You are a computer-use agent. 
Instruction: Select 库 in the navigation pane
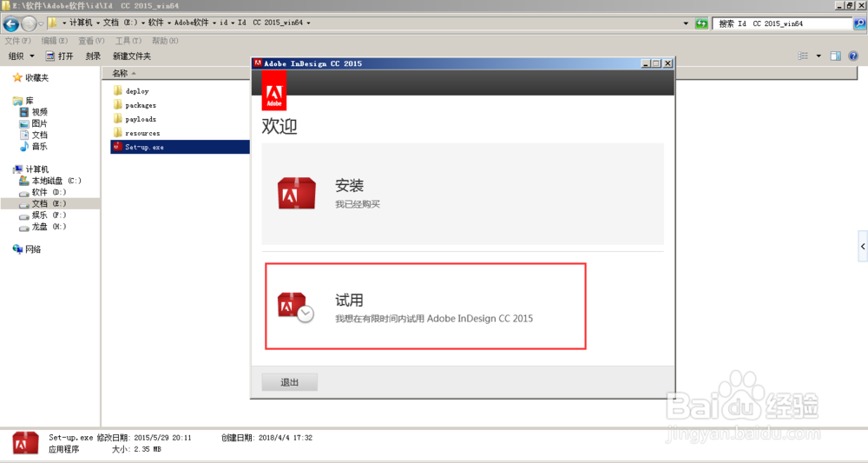click(23, 101)
